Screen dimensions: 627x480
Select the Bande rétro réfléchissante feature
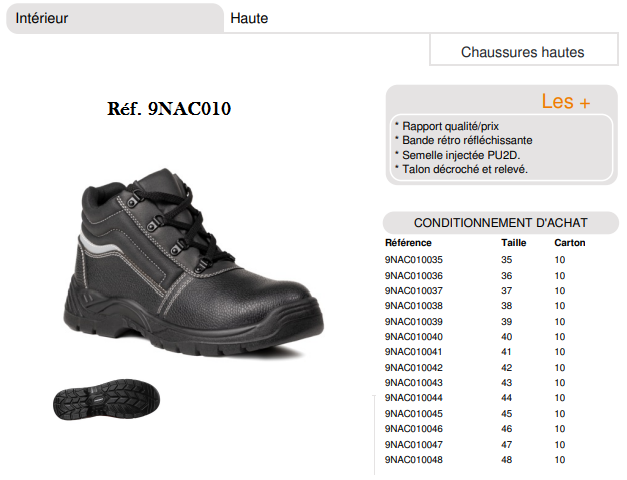pyautogui.click(x=467, y=140)
